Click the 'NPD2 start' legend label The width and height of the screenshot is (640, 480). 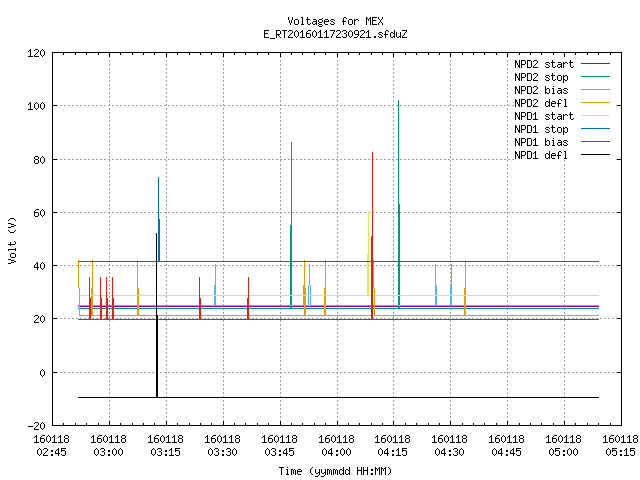(544, 64)
